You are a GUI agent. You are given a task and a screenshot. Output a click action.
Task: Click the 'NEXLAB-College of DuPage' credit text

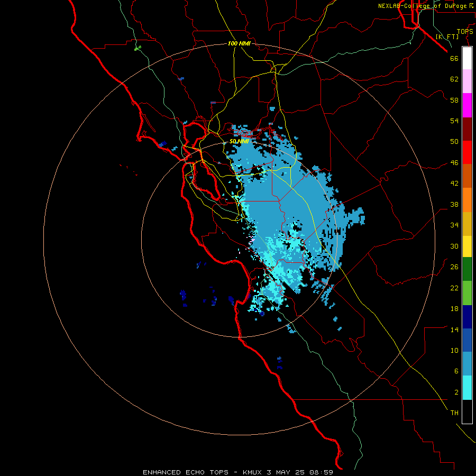422,6
